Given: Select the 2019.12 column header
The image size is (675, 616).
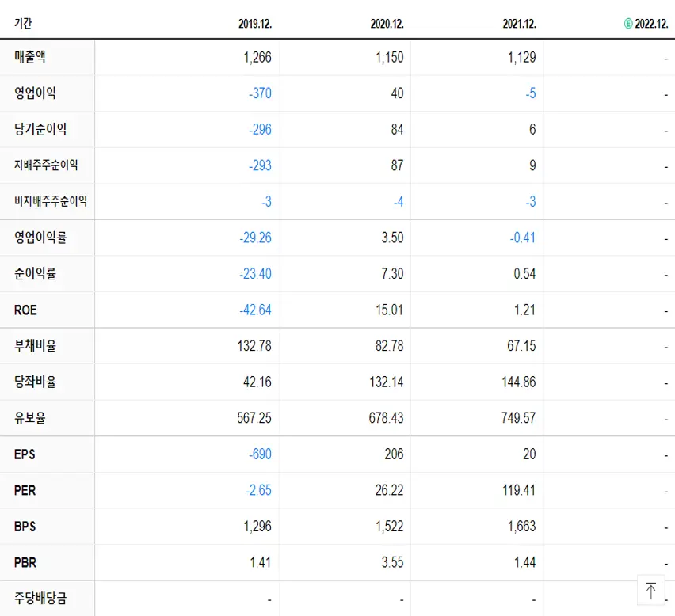Looking at the screenshot, I should (255, 24).
